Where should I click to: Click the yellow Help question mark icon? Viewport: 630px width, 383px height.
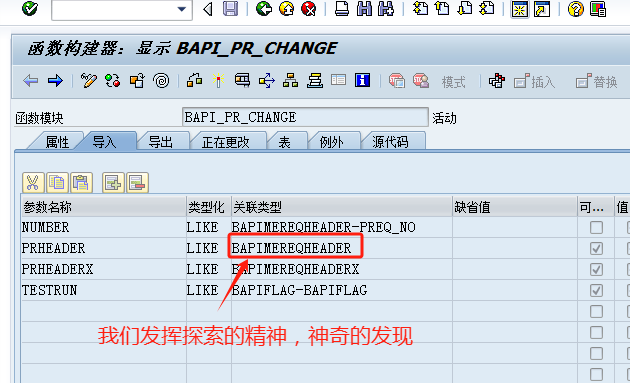[575, 9]
